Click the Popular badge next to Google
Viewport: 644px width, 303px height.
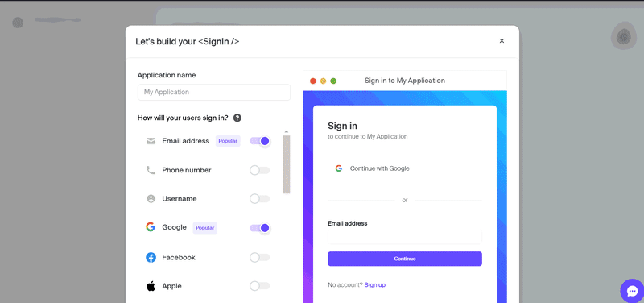click(205, 228)
